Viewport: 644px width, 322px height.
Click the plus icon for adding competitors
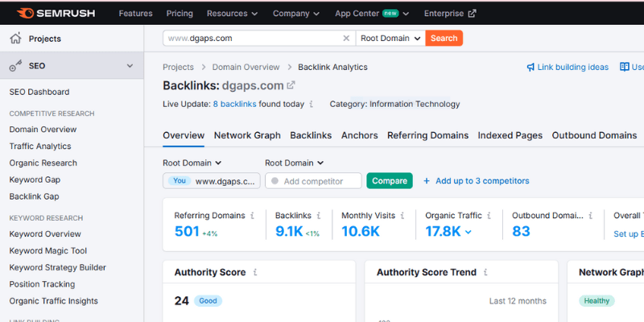coord(427,180)
